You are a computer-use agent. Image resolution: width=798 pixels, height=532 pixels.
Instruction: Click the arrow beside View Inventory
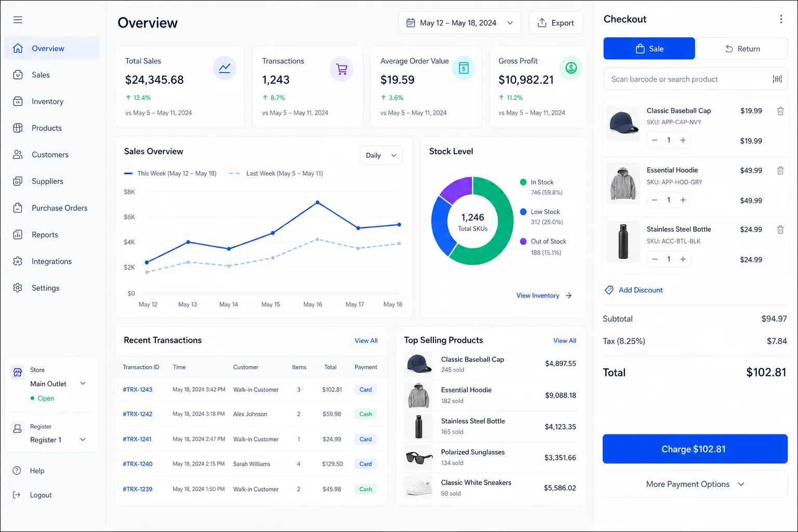pyautogui.click(x=568, y=296)
